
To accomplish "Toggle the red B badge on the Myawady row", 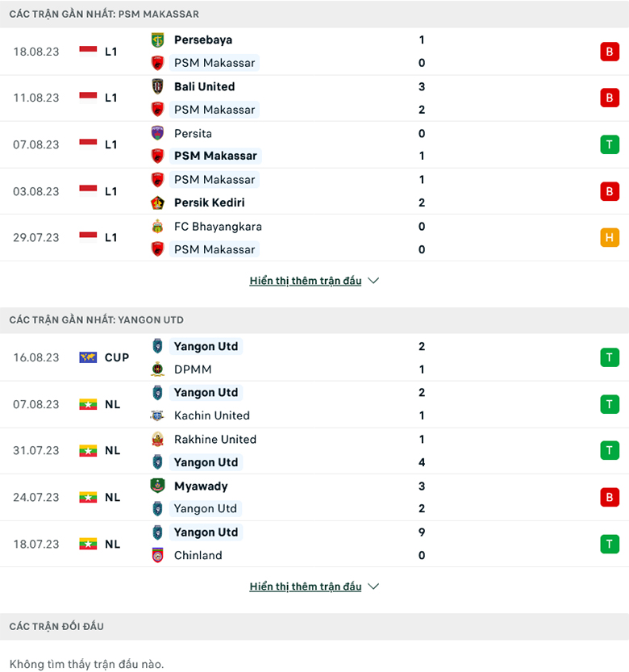I will click(610, 497).
